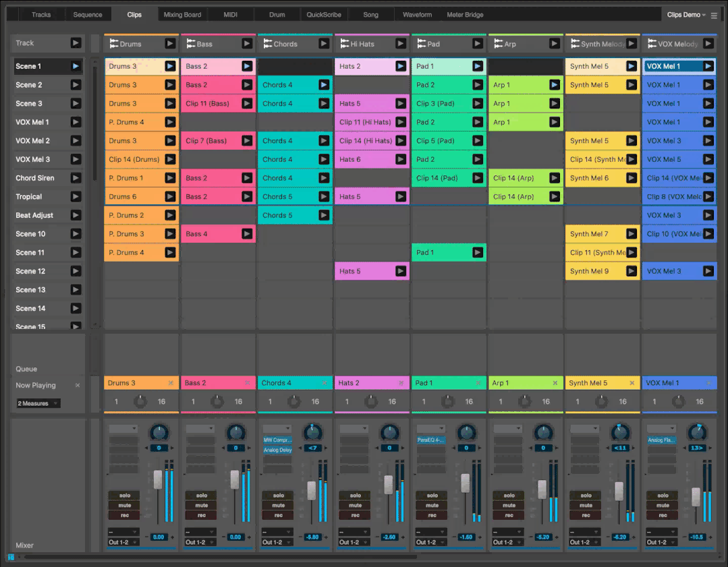Image resolution: width=728 pixels, height=567 pixels.
Task: Open the 2 Measures quantize dropdown
Action: [38, 403]
